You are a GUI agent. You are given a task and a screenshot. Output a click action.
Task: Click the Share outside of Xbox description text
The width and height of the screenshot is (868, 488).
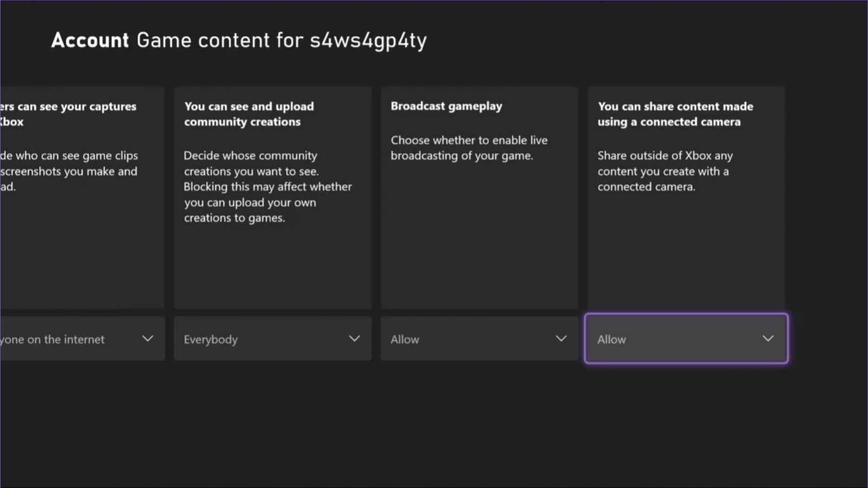click(665, 171)
